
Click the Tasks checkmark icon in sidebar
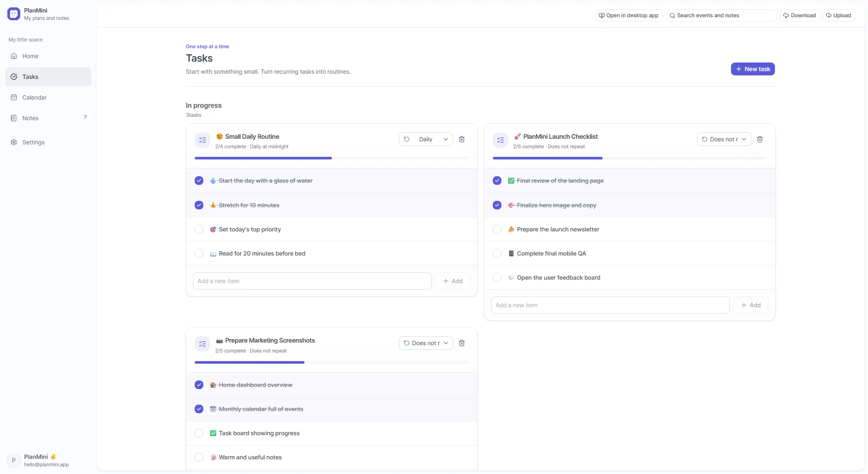pos(14,77)
